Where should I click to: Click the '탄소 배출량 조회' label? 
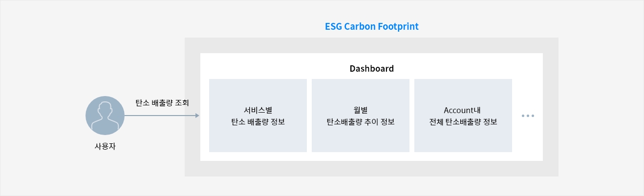tap(162, 103)
